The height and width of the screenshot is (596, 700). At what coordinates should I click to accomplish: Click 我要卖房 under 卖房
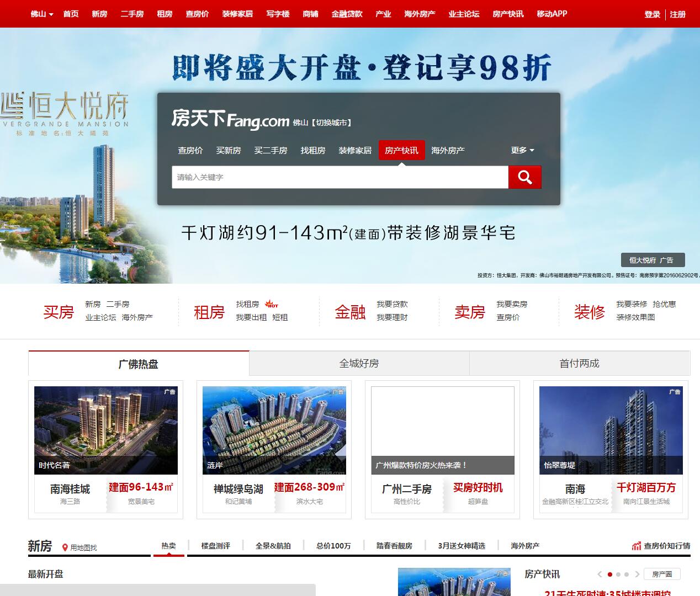(512, 304)
